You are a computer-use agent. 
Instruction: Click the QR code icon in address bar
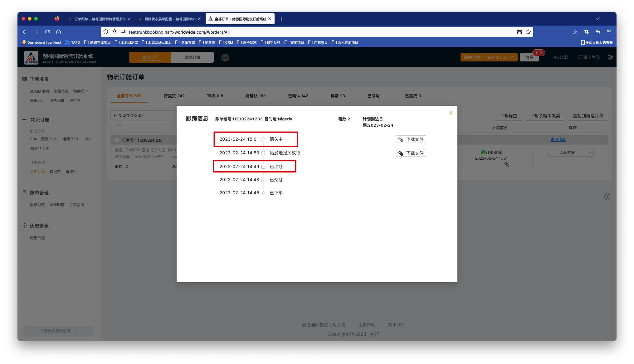click(x=519, y=32)
